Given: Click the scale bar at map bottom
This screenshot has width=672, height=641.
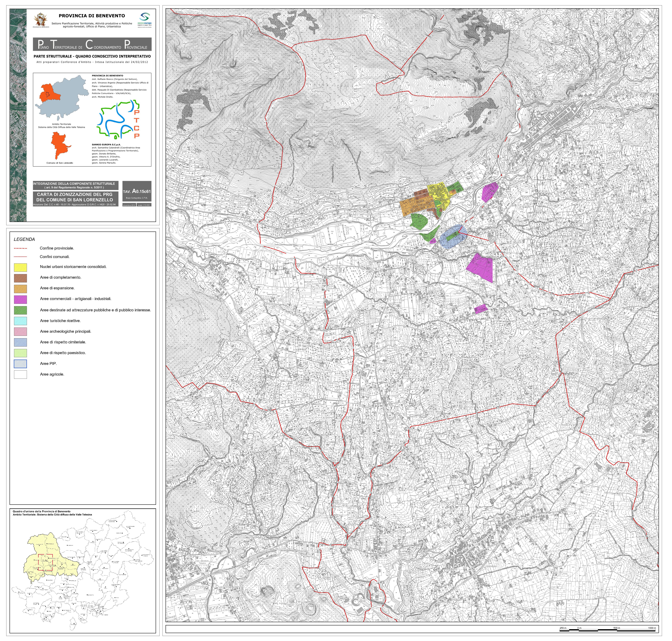Looking at the screenshot, I should (x=607, y=629).
